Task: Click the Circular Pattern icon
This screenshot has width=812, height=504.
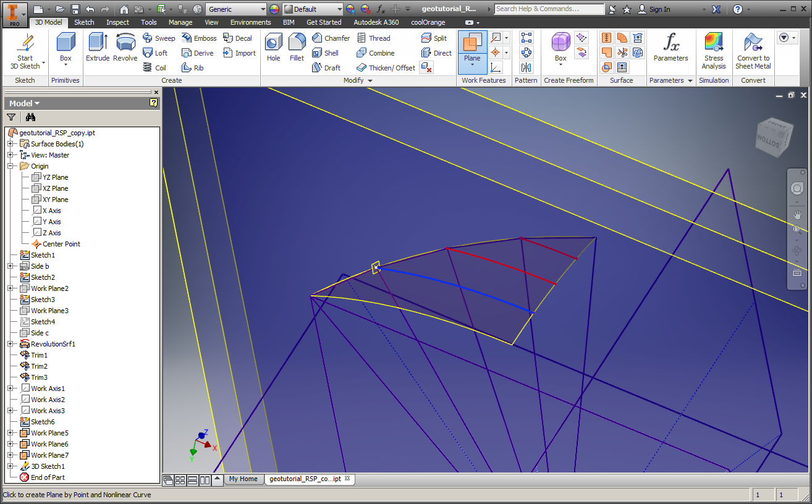Action: [527, 52]
